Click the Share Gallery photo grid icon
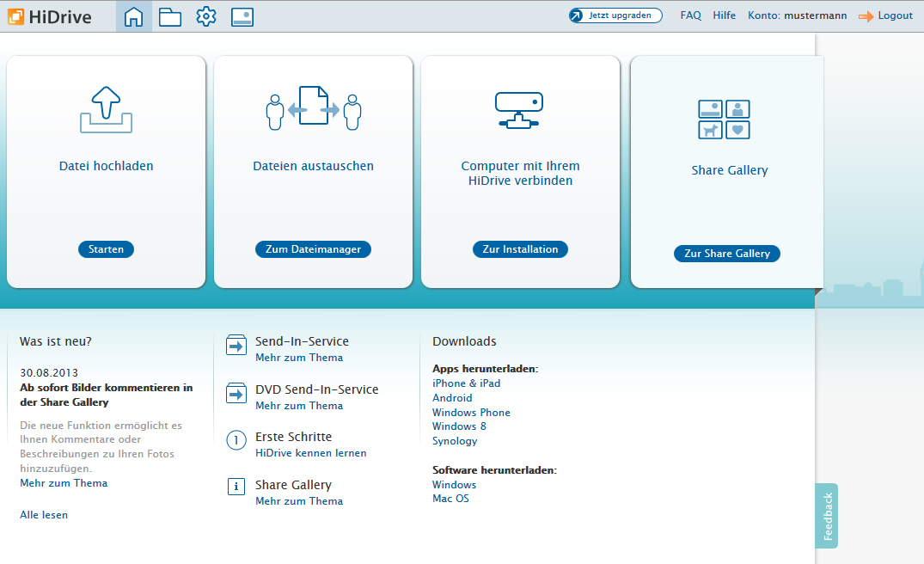Viewport: 924px width, 564px height. point(724,120)
